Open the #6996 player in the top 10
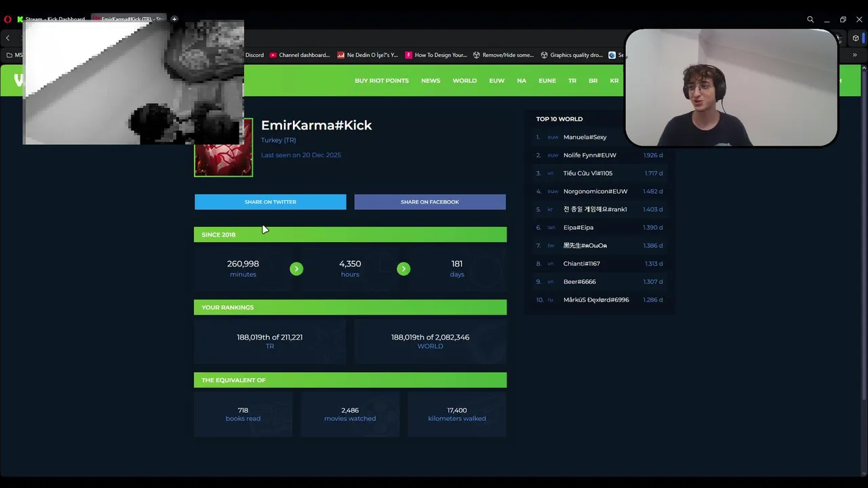 (x=596, y=300)
